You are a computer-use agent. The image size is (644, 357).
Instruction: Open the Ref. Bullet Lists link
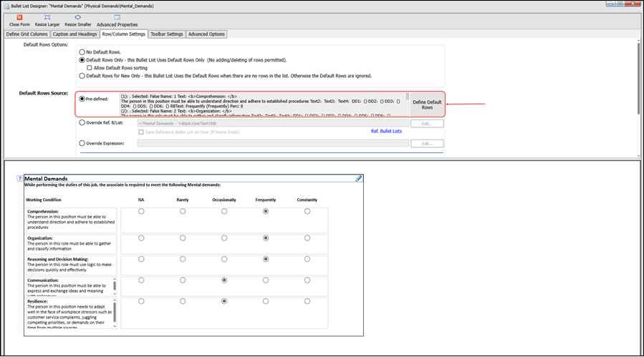click(x=386, y=132)
